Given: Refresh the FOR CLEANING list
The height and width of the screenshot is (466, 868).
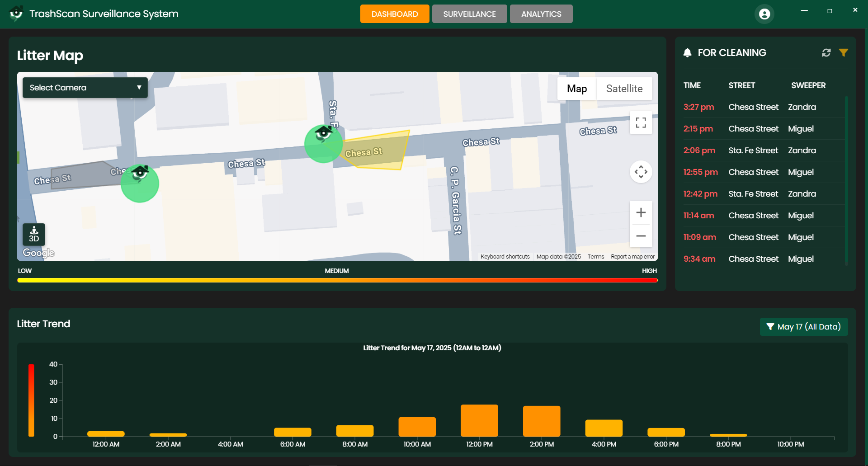Looking at the screenshot, I should click(826, 52).
